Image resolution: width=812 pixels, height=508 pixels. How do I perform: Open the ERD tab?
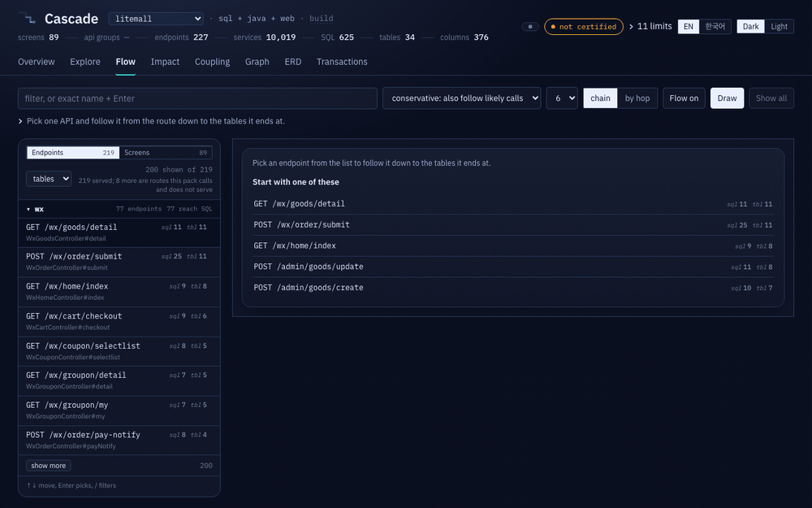[x=292, y=62]
